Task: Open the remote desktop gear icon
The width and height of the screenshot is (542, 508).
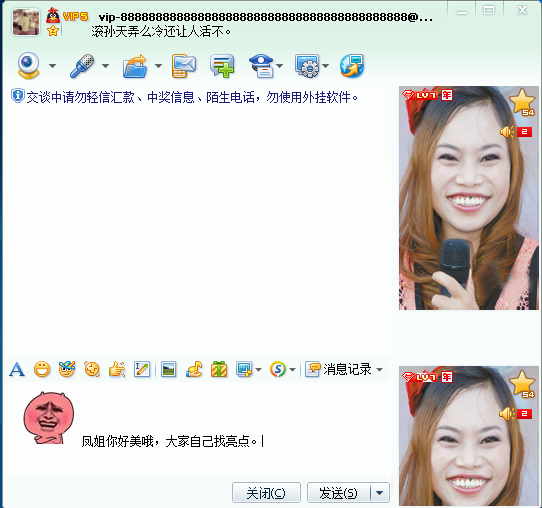Action: coord(307,66)
